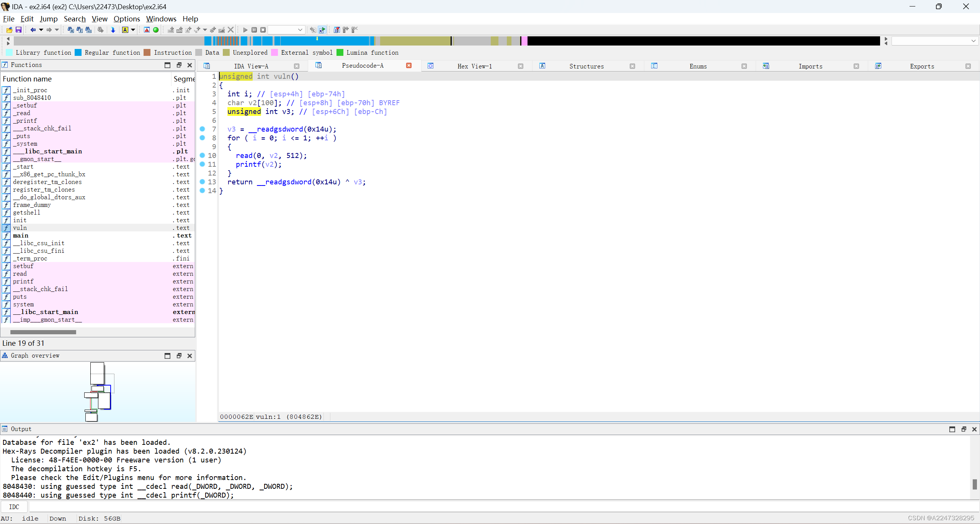The height and width of the screenshot is (524, 980).
Task: Switch to the Hex View-1 tab
Action: (475, 66)
